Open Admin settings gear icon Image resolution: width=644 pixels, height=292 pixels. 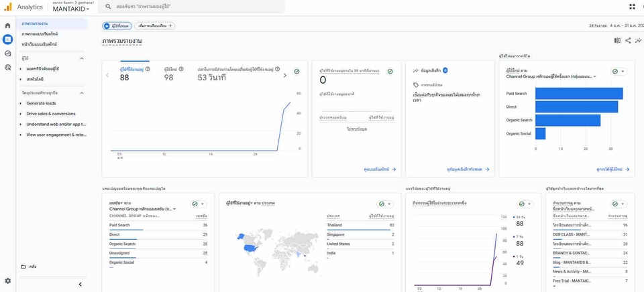pos(7,281)
